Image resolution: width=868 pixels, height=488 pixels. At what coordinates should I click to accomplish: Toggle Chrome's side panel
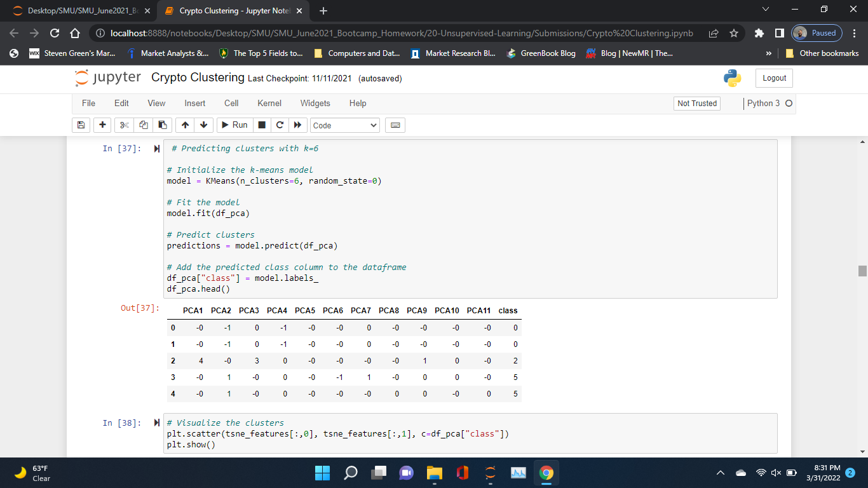(x=778, y=33)
